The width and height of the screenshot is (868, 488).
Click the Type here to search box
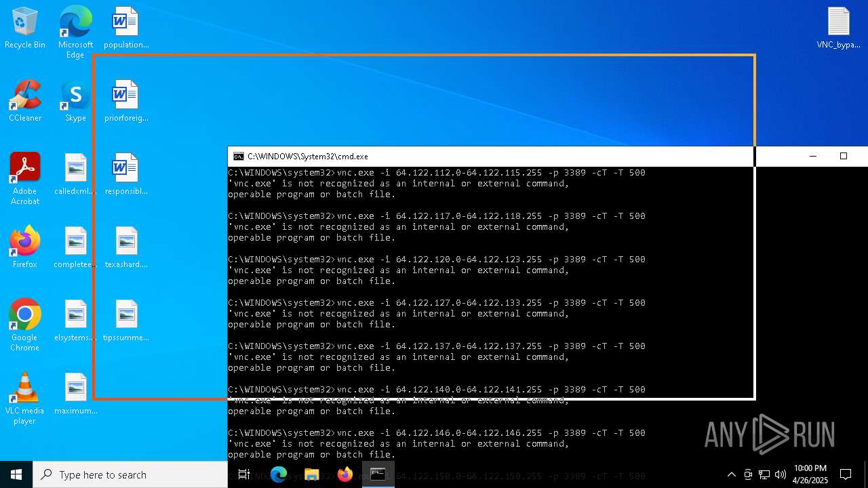130,474
